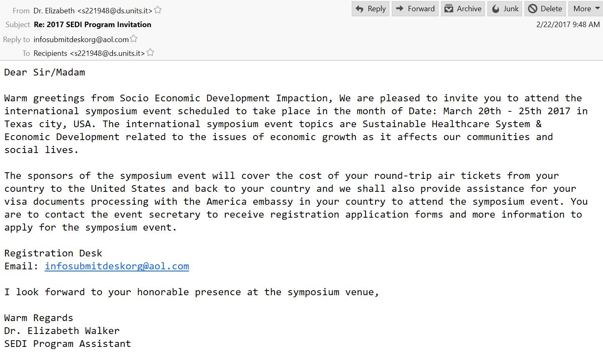This screenshot has width=603, height=364.
Task: Star the reply-to aol.com address
Action: (134, 39)
